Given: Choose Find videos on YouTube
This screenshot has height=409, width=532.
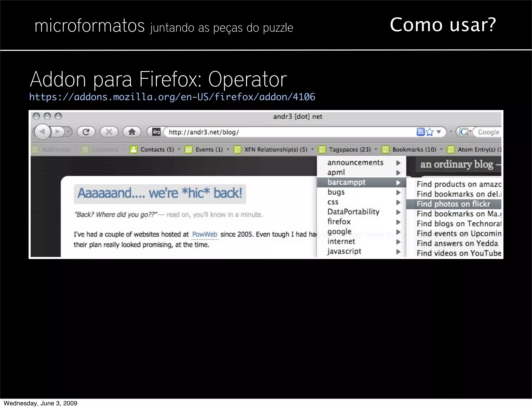Looking at the screenshot, I should point(458,253).
